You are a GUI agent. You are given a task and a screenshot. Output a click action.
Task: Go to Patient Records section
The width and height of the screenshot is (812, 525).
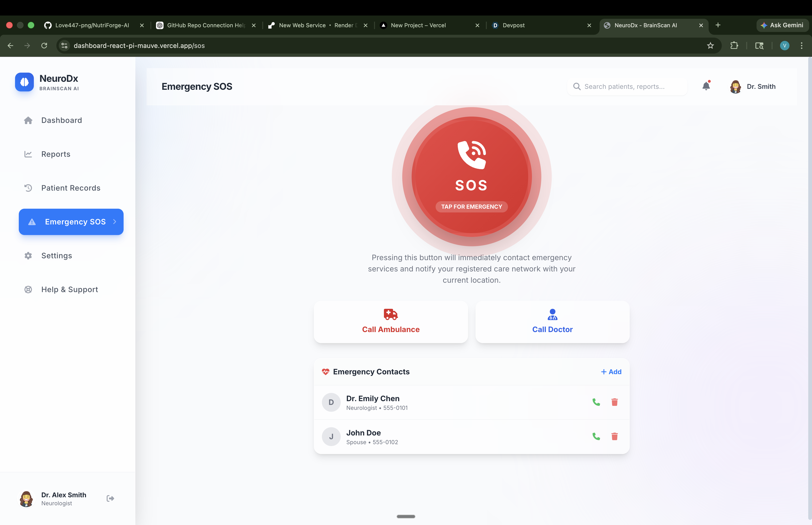70,188
